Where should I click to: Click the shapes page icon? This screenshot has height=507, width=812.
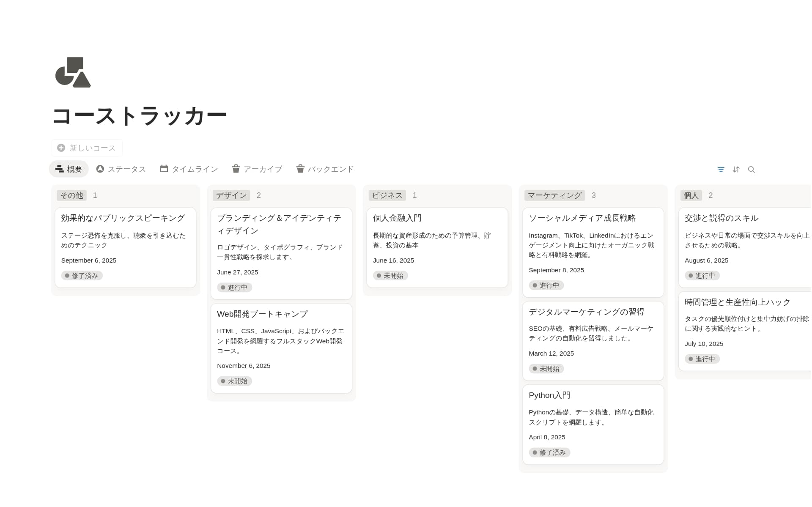(x=73, y=72)
